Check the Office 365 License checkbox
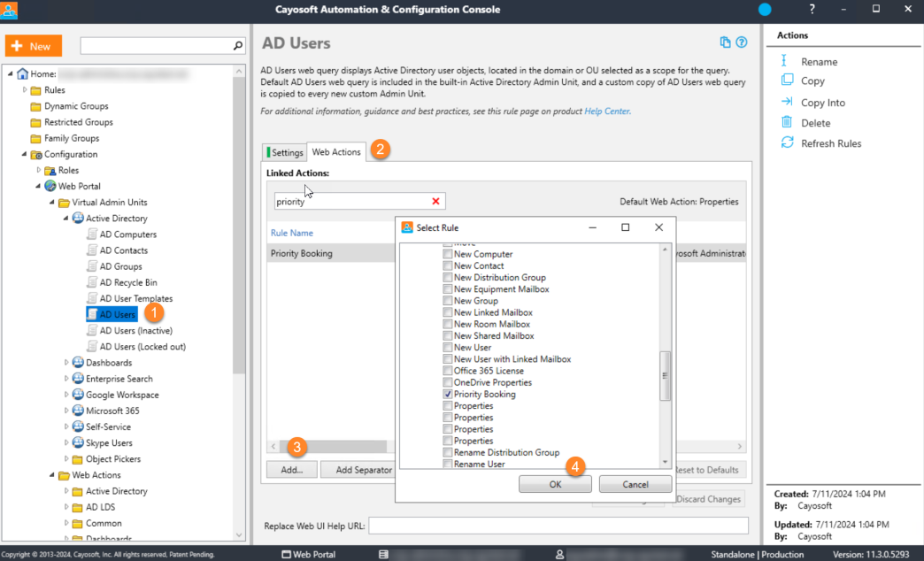924x561 pixels. pyautogui.click(x=448, y=371)
